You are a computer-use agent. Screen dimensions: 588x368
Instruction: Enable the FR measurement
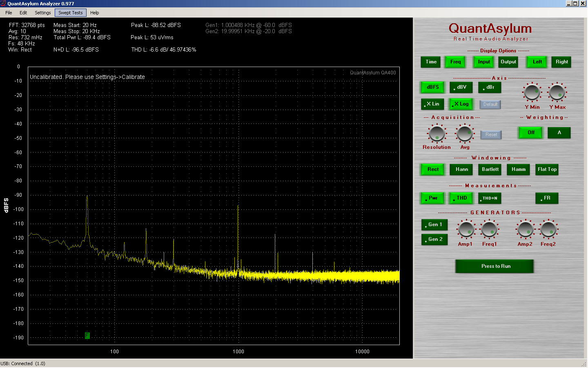(547, 198)
